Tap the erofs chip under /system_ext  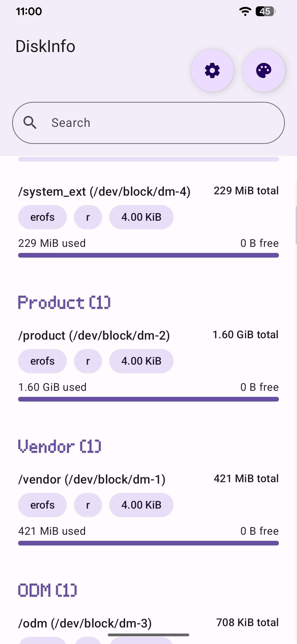pos(42,217)
